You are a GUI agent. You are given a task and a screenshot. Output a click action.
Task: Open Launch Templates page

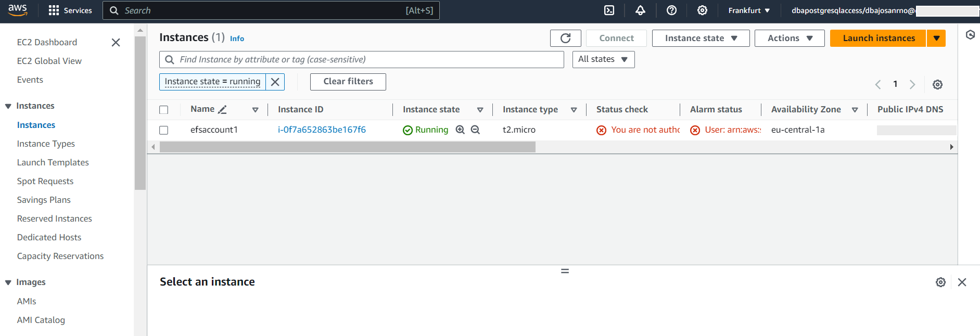[x=53, y=162]
